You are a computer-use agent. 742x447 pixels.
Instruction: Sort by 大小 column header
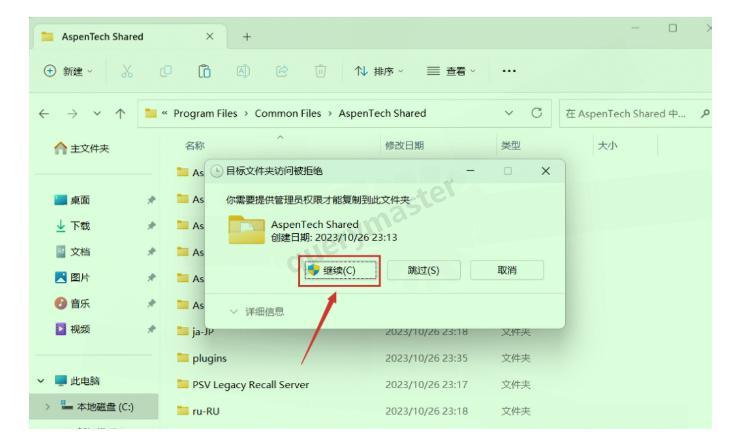(x=608, y=146)
